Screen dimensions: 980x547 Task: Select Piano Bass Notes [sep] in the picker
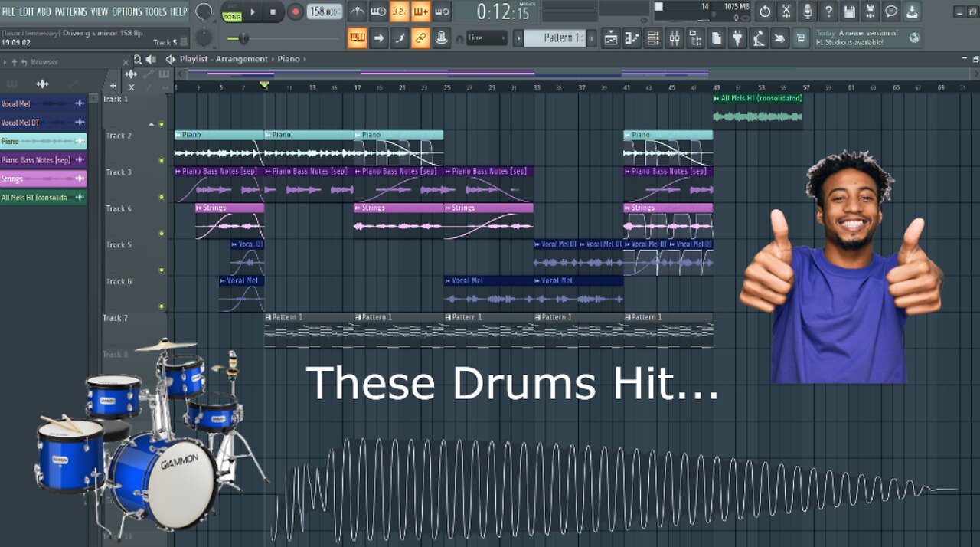tap(43, 159)
